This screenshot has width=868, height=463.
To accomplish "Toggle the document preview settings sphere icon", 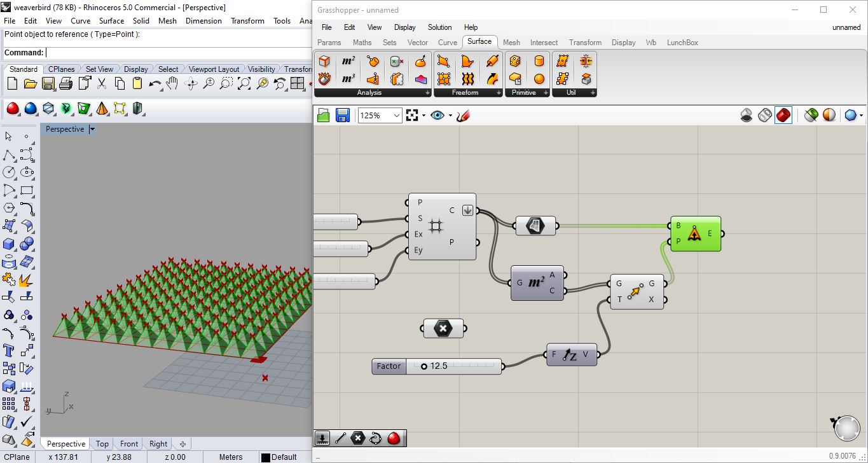I will pyautogui.click(x=850, y=115).
